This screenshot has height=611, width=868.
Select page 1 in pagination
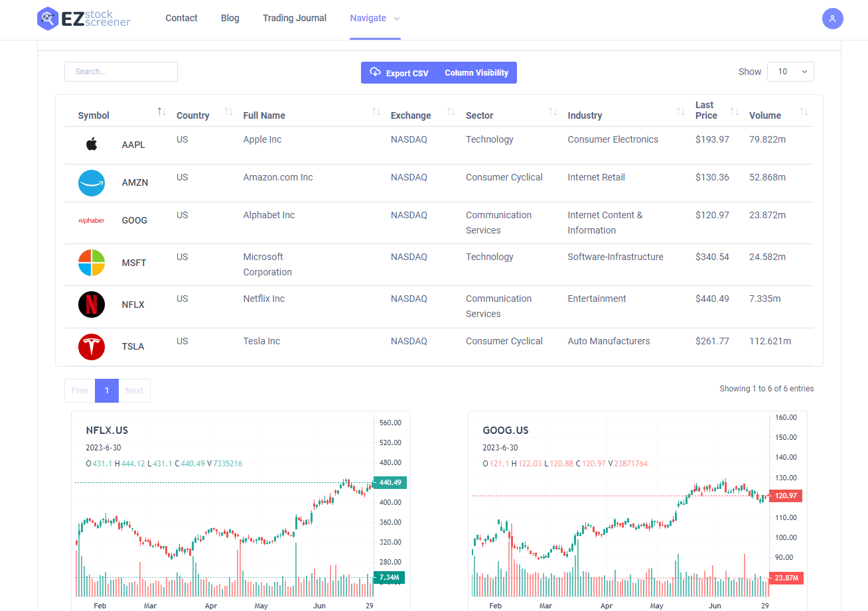coord(107,391)
